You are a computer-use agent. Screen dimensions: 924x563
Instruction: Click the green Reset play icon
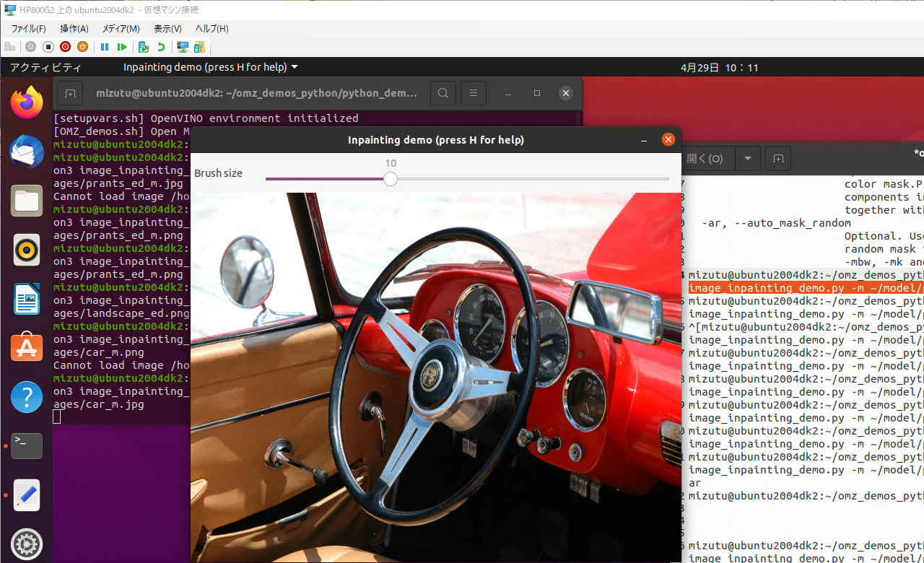(122, 47)
